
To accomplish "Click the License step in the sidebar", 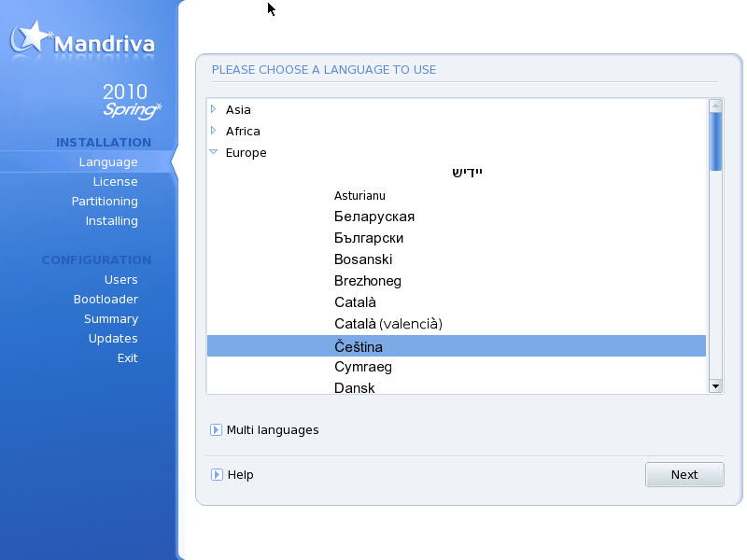I will [x=115, y=181].
